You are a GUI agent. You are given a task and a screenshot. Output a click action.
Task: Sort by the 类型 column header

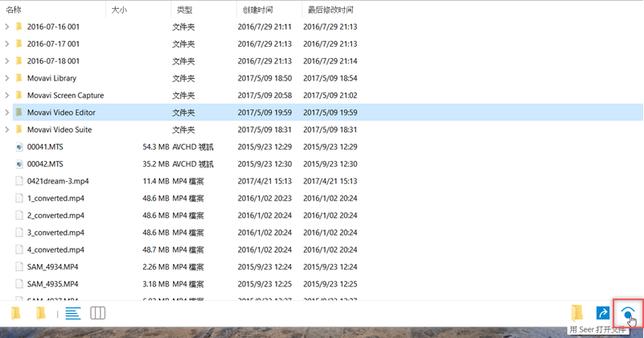pos(184,10)
